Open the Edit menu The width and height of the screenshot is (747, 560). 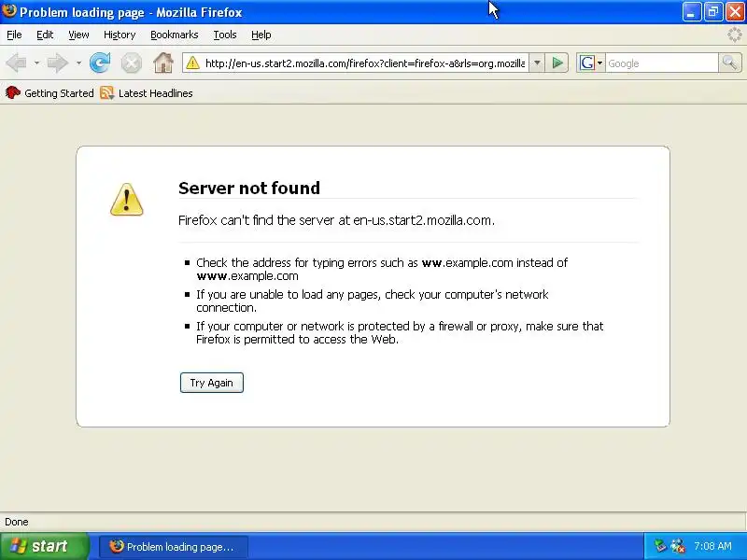pyautogui.click(x=45, y=35)
